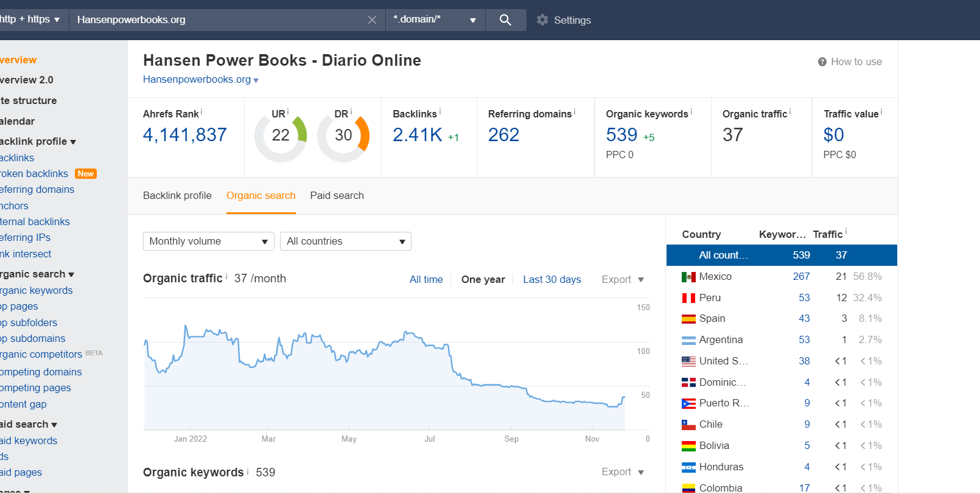Open Site structure in sidebar
Screen dimensions: 980x494
pyautogui.click(x=29, y=100)
